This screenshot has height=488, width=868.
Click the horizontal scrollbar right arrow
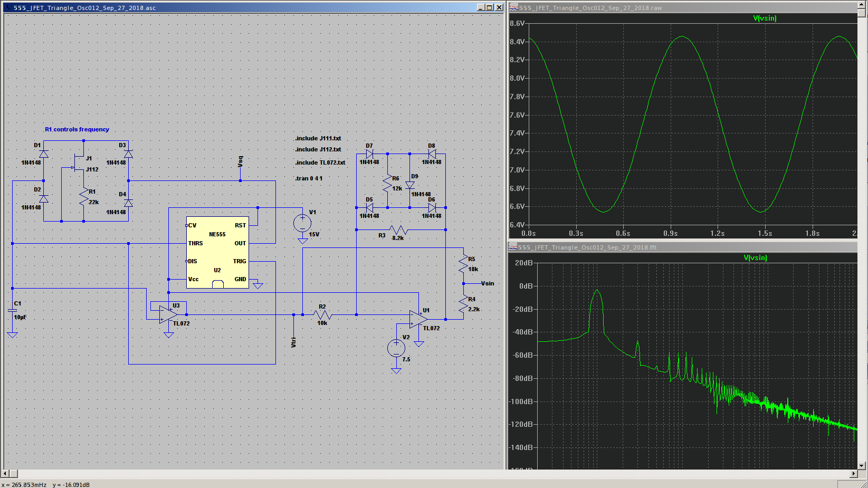click(853, 474)
